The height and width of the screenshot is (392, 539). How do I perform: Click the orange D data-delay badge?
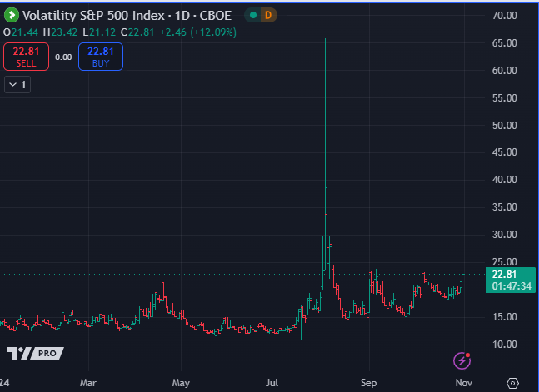(268, 15)
